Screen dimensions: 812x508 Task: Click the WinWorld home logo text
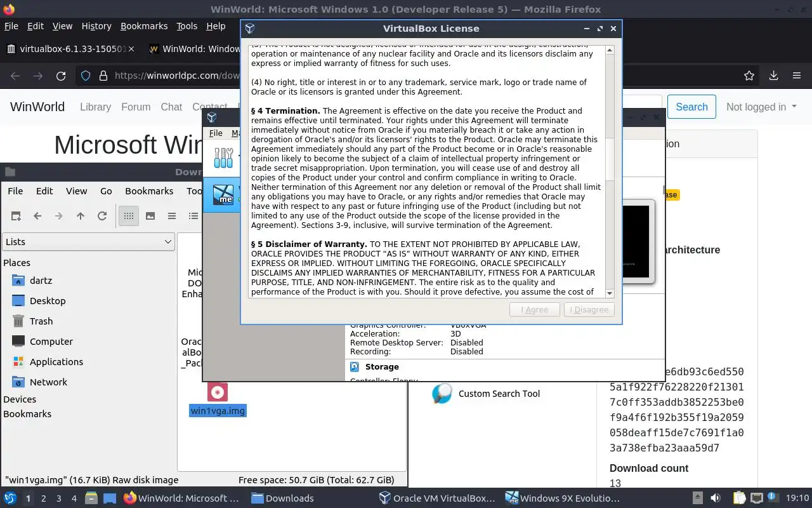(x=37, y=107)
